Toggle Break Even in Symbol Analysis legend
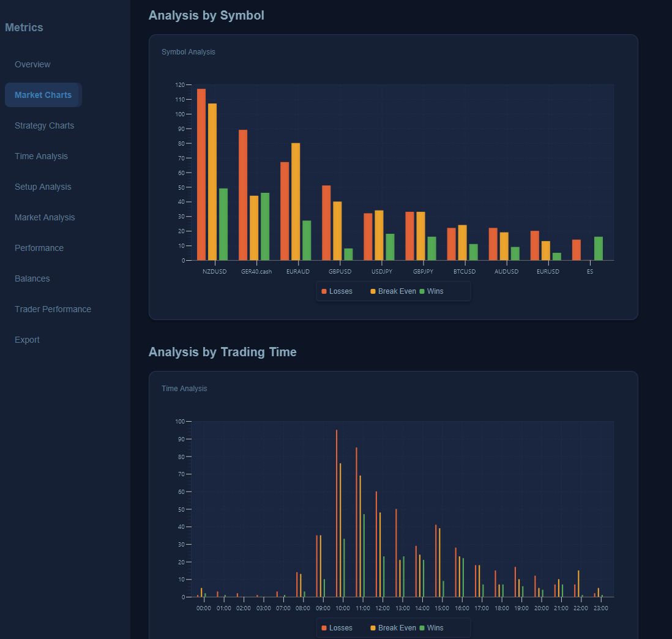Image resolution: width=672 pixels, height=639 pixels. point(393,291)
